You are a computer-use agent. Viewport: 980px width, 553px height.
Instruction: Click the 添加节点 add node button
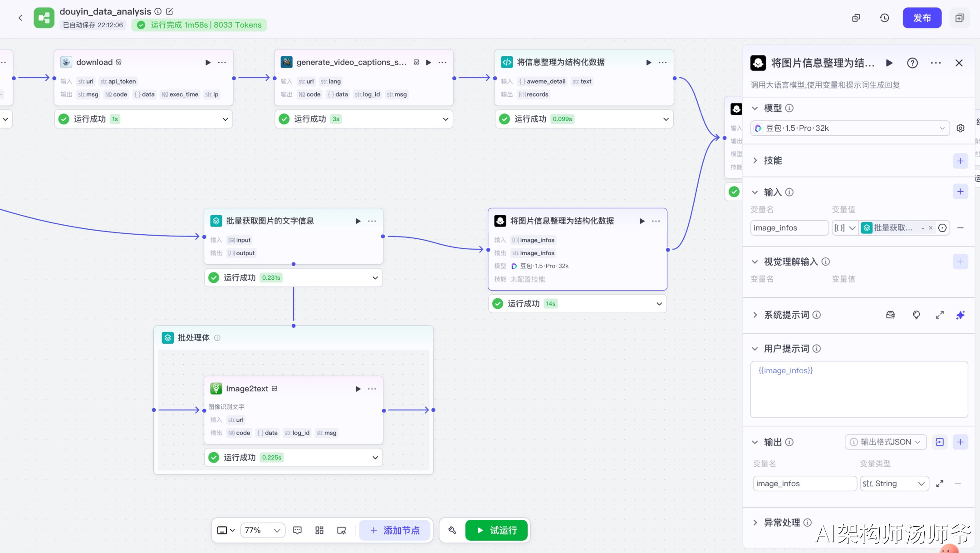coord(395,530)
